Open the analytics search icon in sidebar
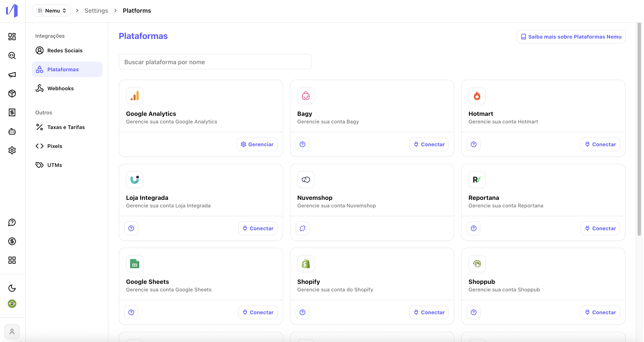This screenshot has width=644, height=342. [12, 56]
